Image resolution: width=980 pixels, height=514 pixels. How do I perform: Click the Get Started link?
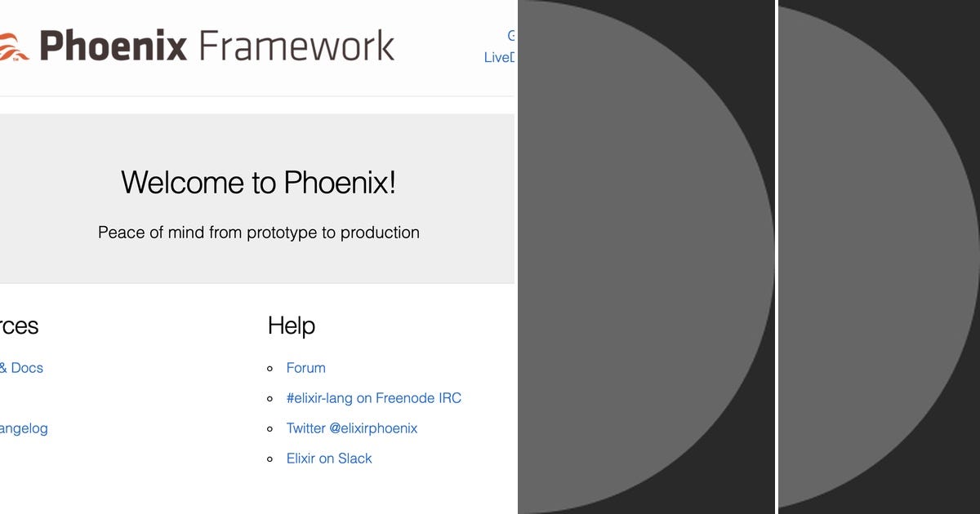[x=510, y=35]
